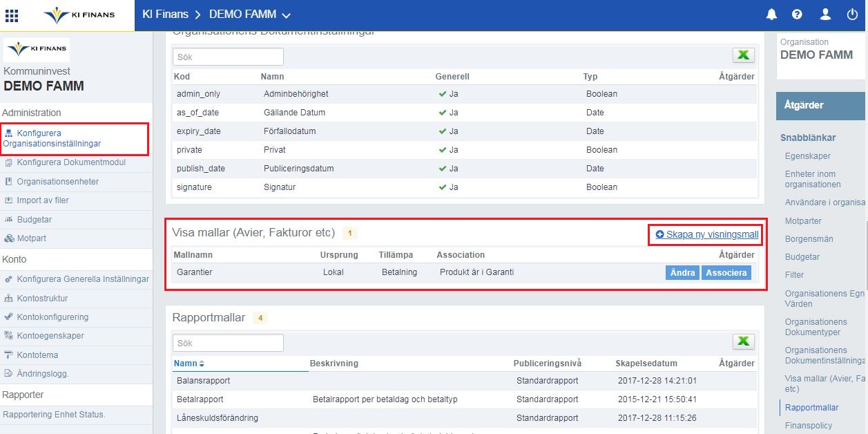Image resolution: width=868 pixels, height=434 pixels.
Task: Click the Motpart sidebar icon
Action: [x=10, y=238]
